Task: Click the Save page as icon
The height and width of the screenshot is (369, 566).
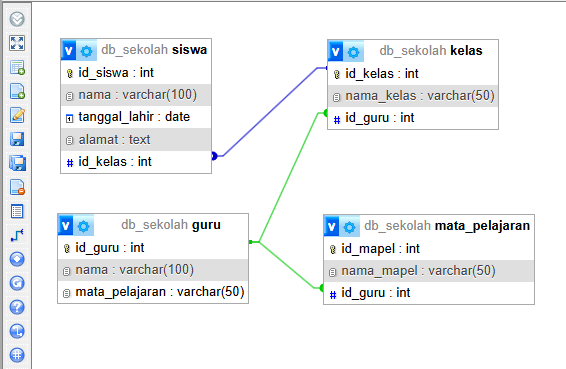Action: click(17, 163)
